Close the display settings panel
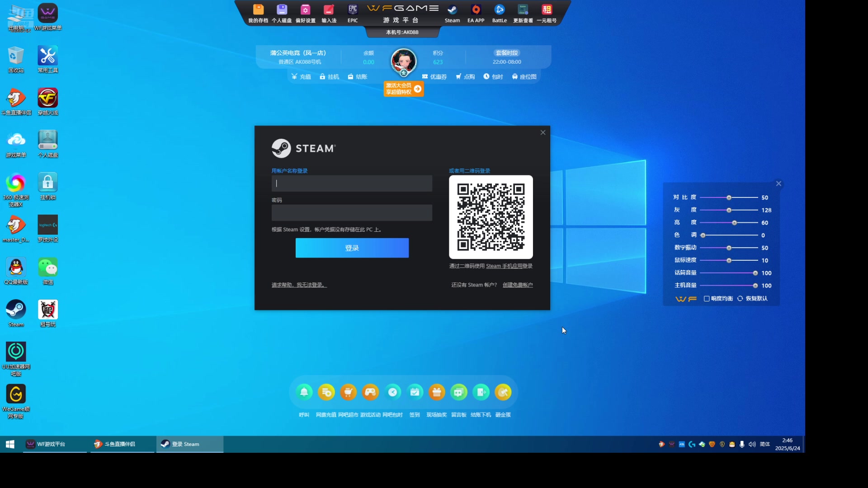Image resolution: width=868 pixels, height=488 pixels. point(778,183)
